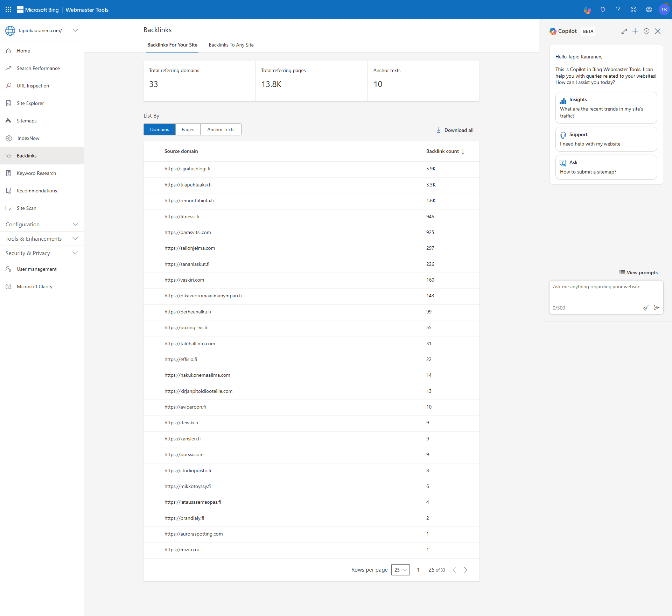672x616 pixels.
Task: Open Keyword Research page
Action: click(42, 173)
